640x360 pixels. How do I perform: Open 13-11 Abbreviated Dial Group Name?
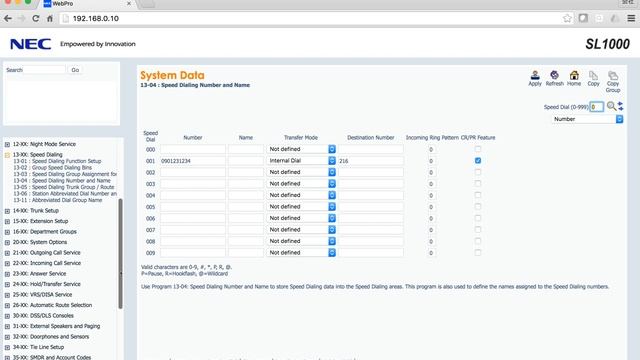(x=58, y=200)
